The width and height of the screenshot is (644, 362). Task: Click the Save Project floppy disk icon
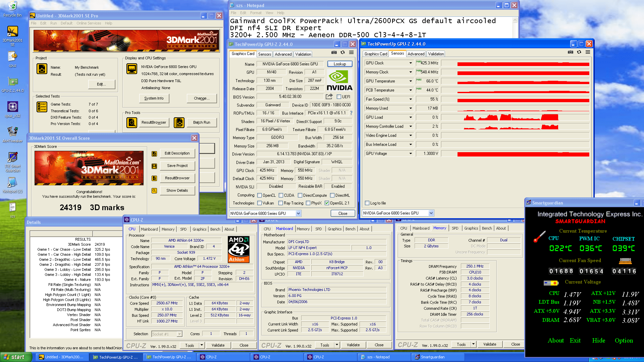(x=154, y=166)
